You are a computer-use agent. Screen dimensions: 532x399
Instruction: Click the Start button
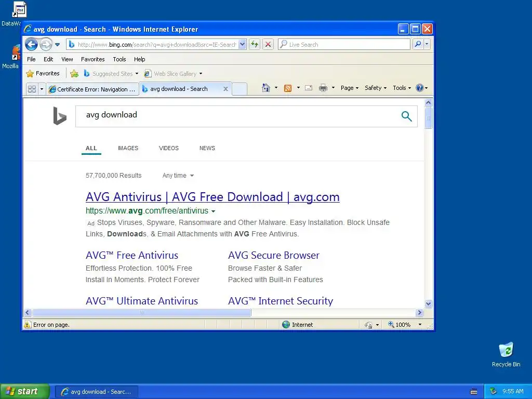click(25, 391)
